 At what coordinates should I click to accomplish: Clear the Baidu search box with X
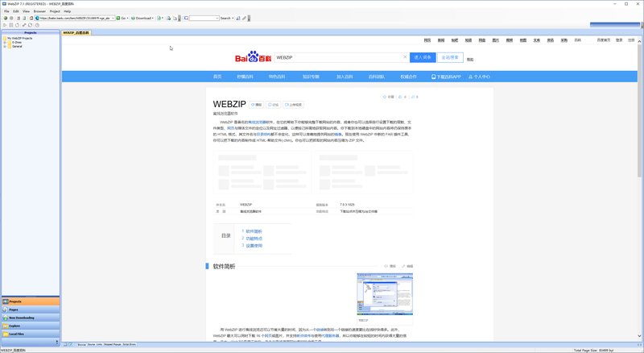point(404,57)
